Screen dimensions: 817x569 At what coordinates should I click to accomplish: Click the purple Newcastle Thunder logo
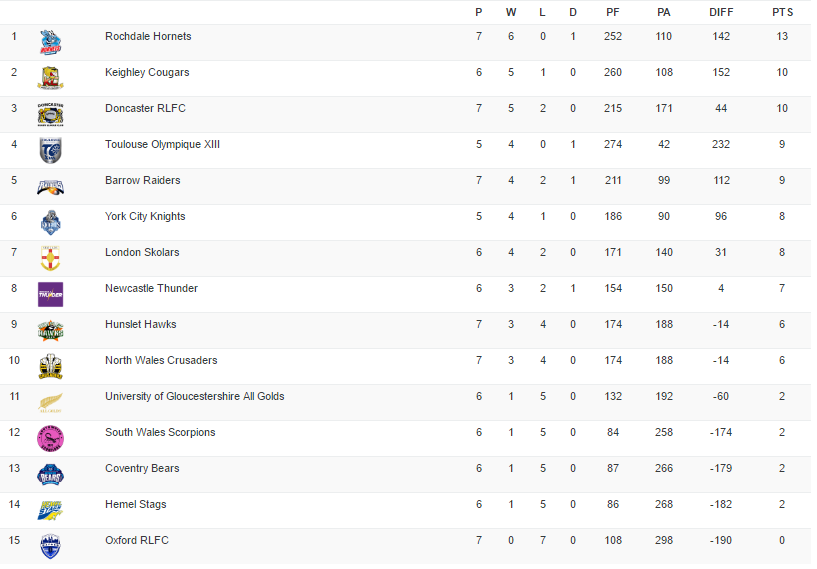51,294
